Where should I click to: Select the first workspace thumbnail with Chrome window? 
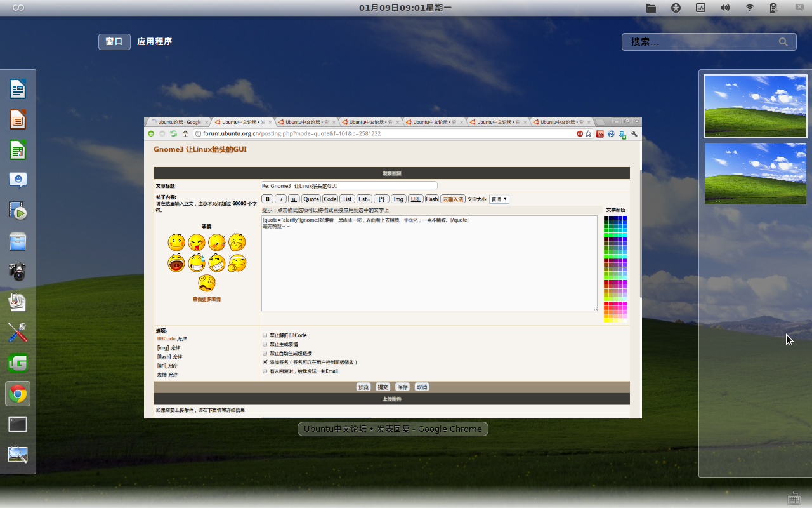[756, 106]
